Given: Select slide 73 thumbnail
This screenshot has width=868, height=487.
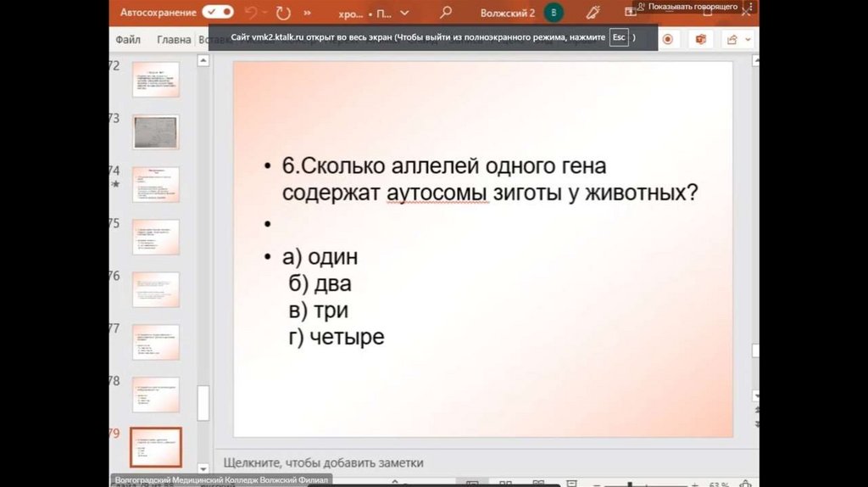Looking at the screenshot, I should coord(156,132).
